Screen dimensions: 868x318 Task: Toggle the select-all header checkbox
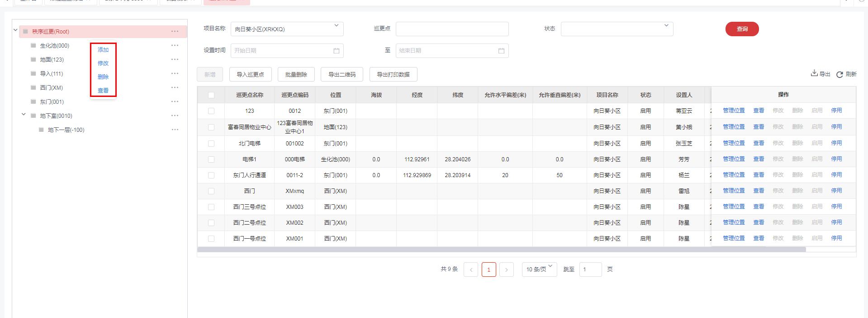click(211, 95)
